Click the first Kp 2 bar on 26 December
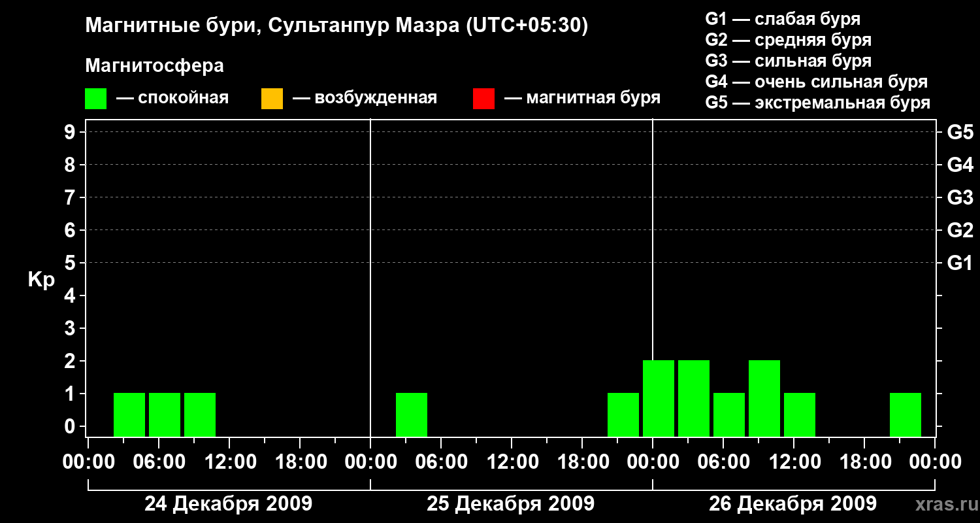Screen dimensions: 980x523 (659, 398)
